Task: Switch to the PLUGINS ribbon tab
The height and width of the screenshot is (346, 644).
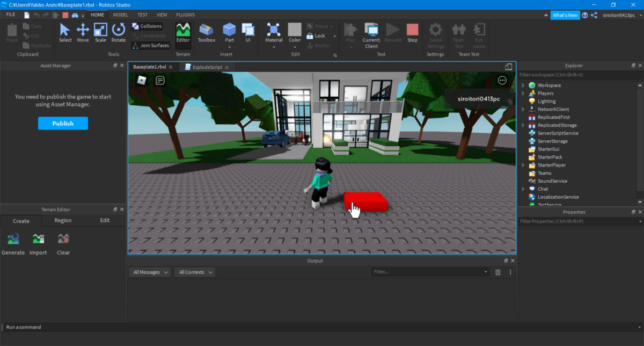Action: coord(185,15)
